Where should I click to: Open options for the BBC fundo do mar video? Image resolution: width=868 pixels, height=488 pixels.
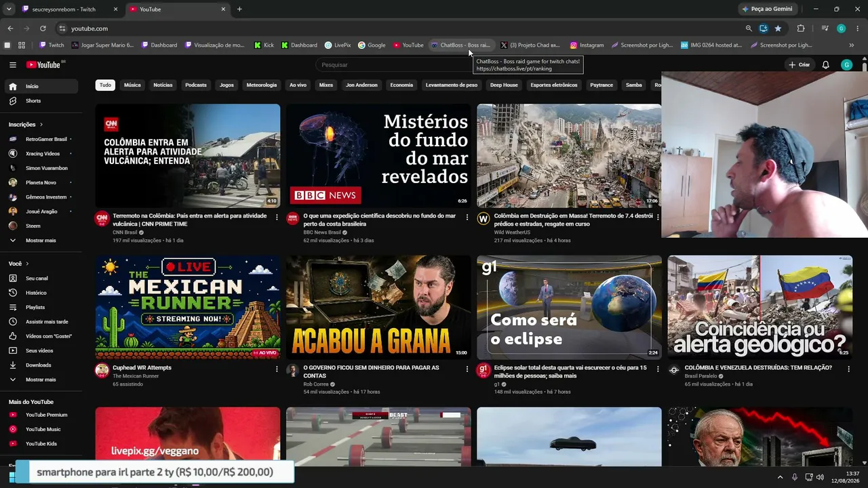pos(467,217)
